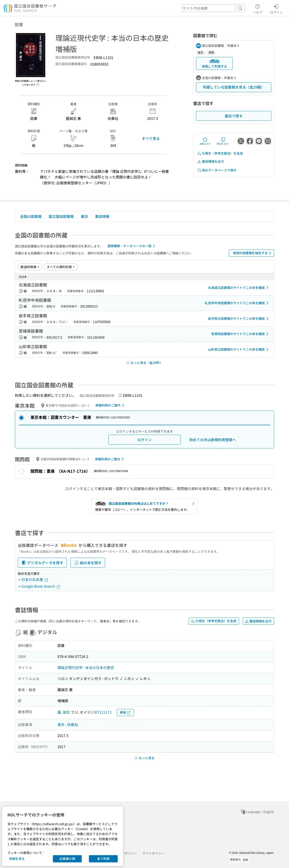This screenshot has width=289, height=868.
Task: Open 山形県立図書館のサイトでこの本を確認
Action: (238, 349)
